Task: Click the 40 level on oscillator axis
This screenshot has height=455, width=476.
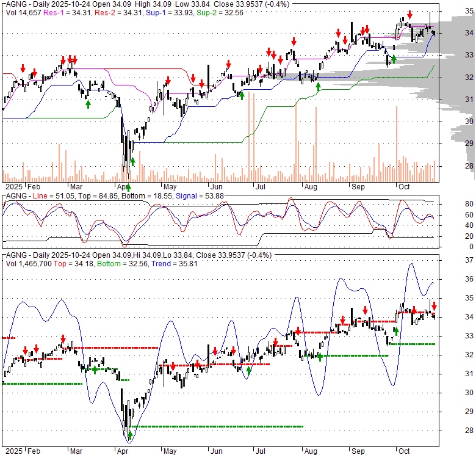Action: coord(469,225)
